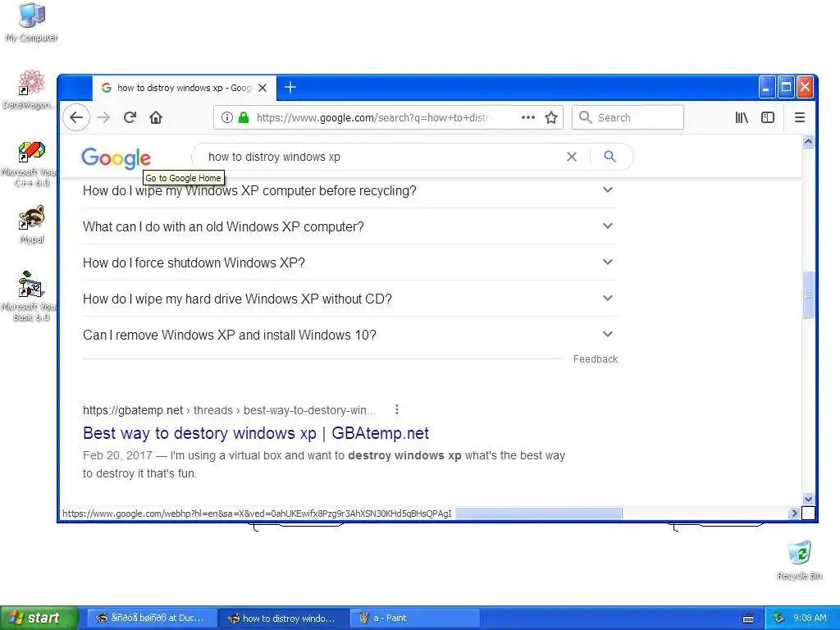Close the 'how to distroy windows xp' tab
Viewport: 840px width, 630px height.
[x=262, y=88]
